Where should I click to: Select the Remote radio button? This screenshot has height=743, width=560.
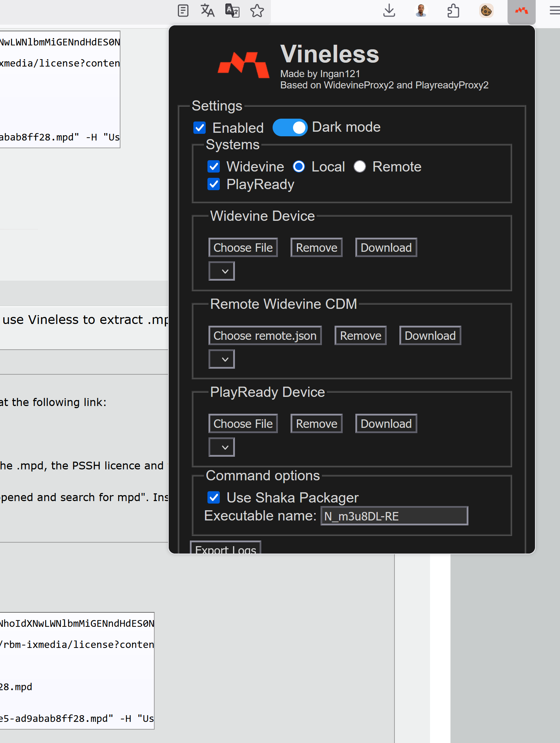[360, 167]
